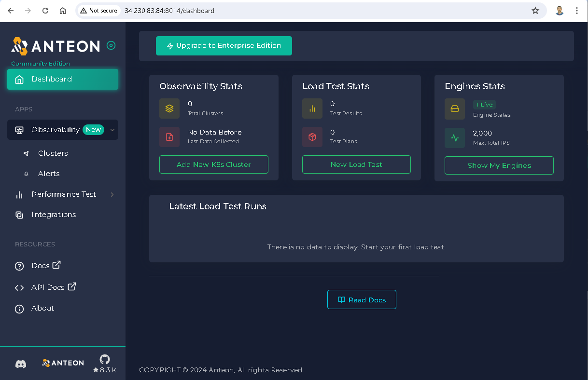588x380 pixels.
Task: Click the Max Total IPS pulse icon
Action: pos(455,138)
